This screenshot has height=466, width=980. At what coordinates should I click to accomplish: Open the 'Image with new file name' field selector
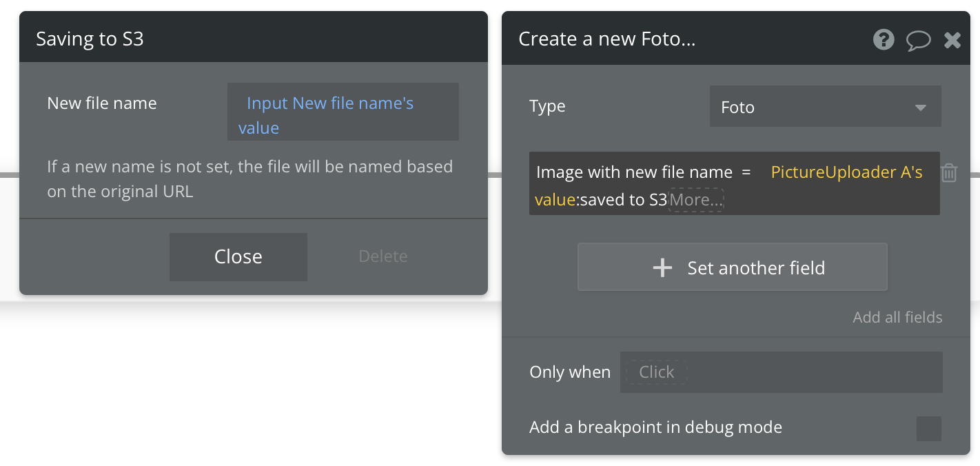[x=634, y=172]
